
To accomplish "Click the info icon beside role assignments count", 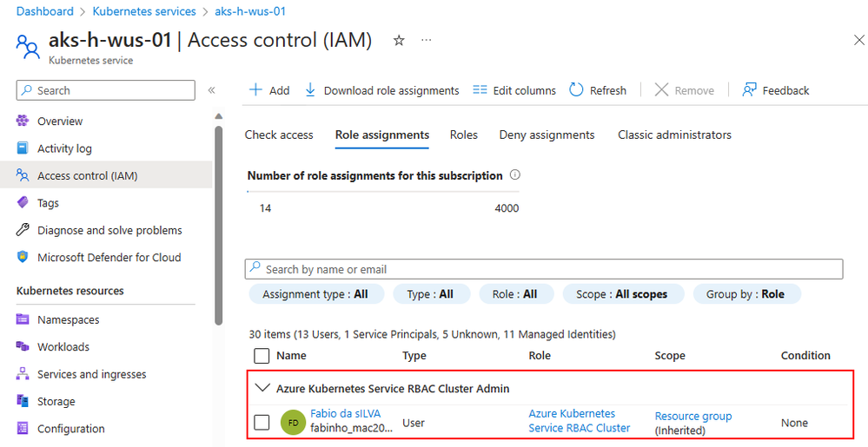I will click(x=515, y=175).
